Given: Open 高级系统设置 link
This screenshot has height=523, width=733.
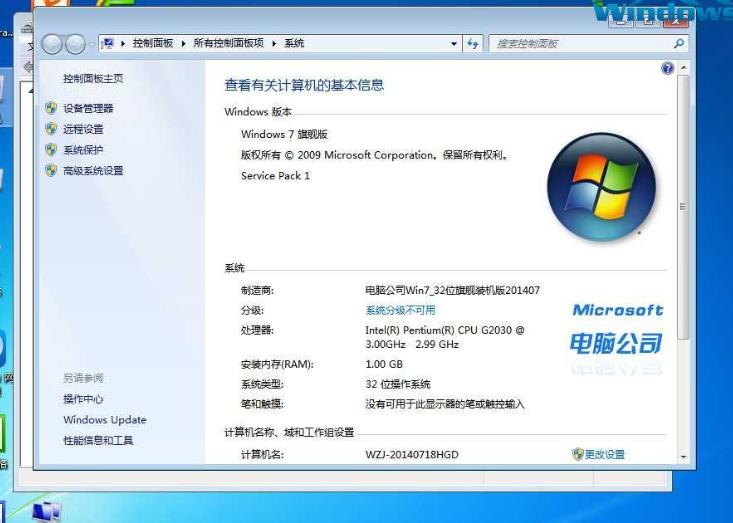Looking at the screenshot, I should tap(93, 171).
